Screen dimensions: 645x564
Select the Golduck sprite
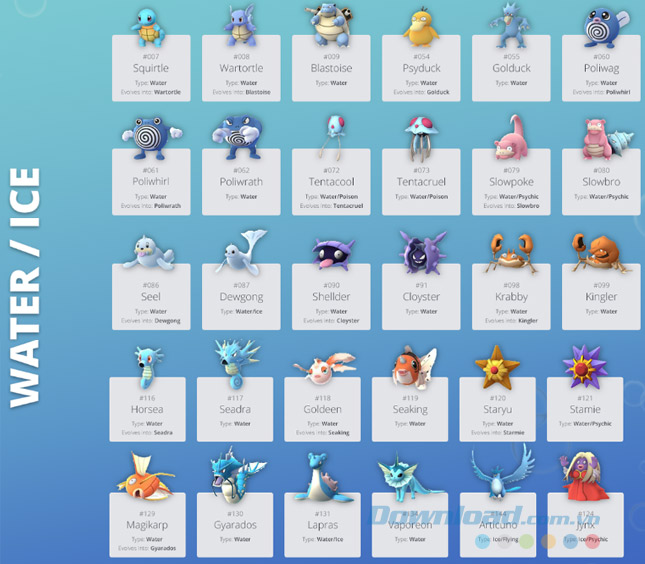(x=510, y=26)
